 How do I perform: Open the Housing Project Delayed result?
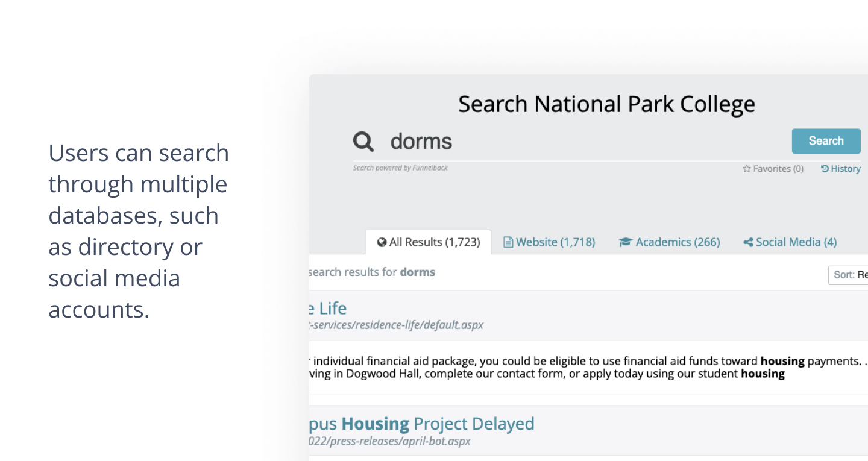click(421, 424)
